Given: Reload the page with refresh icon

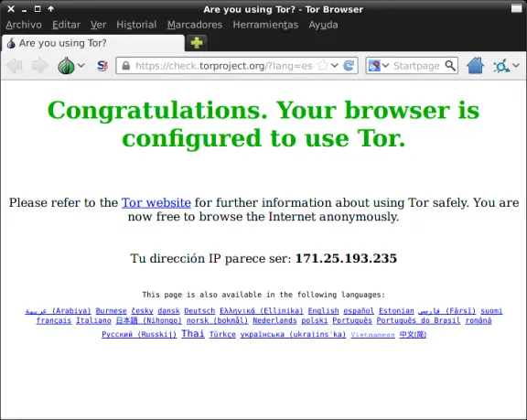Looking at the screenshot, I should (x=349, y=65).
